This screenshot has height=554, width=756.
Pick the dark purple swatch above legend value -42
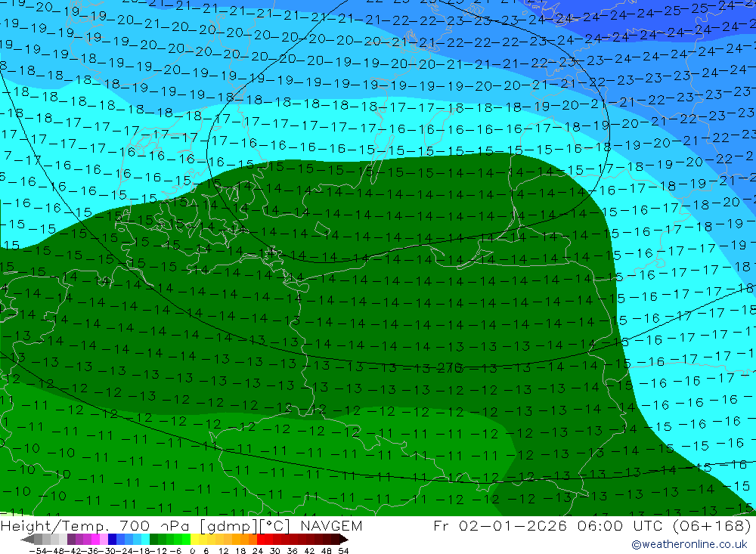pyautogui.click(x=71, y=540)
